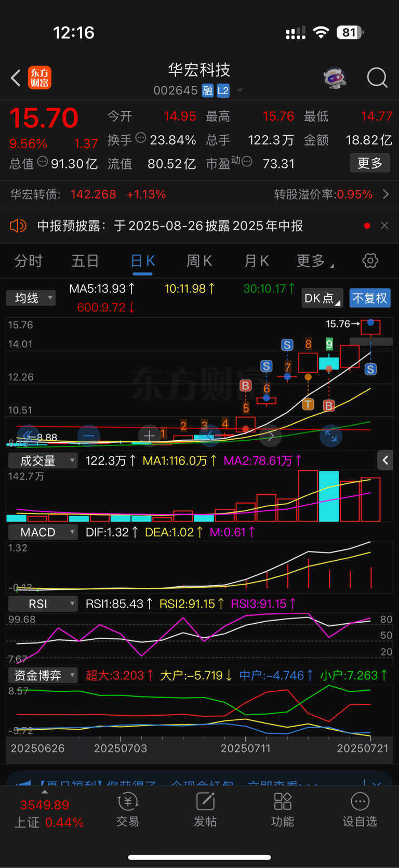Open the 交易 trade button
Image resolution: width=399 pixels, height=868 pixels.
(x=128, y=810)
